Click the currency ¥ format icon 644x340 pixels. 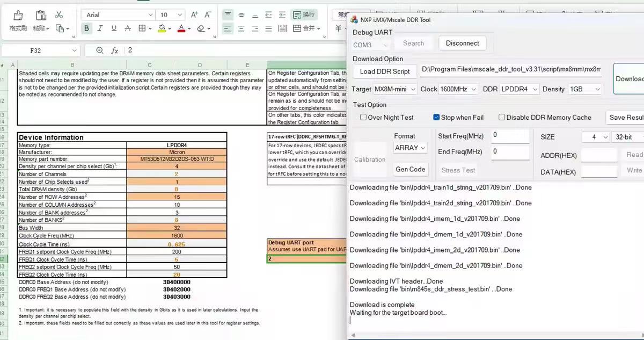(338, 28)
